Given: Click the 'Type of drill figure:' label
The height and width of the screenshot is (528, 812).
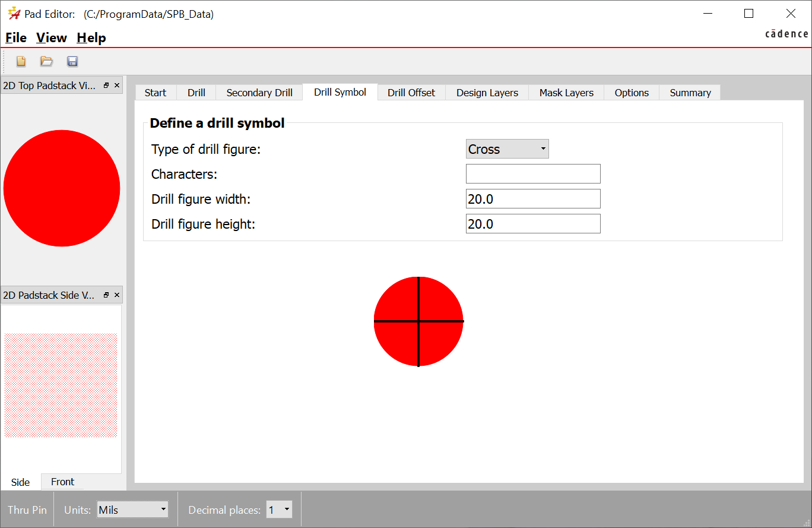Looking at the screenshot, I should pos(206,149).
